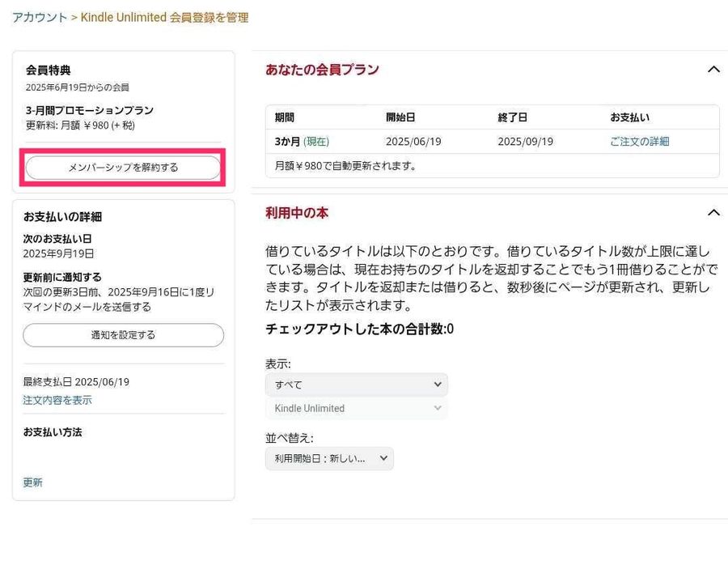Click the 会員特典 heading

[x=49, y=70]
